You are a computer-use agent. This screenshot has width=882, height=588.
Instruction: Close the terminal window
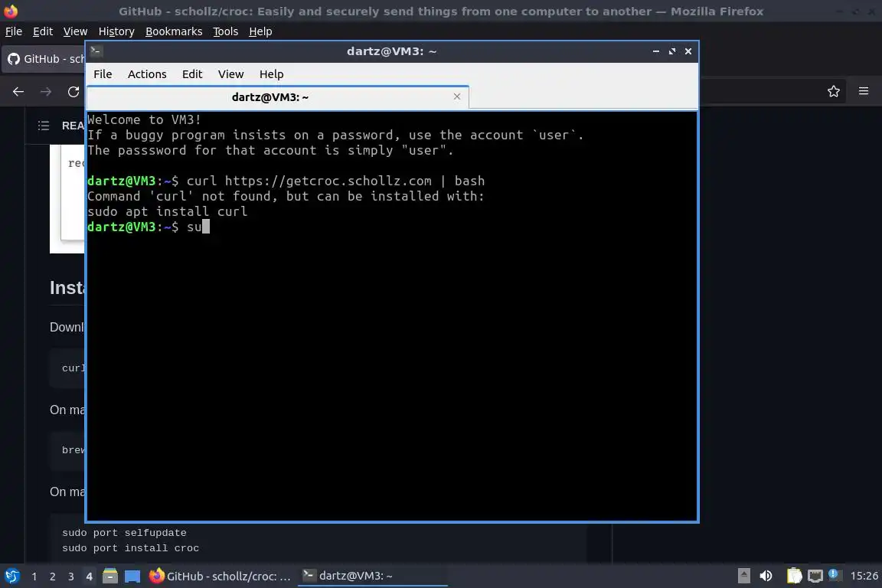[x=688, y=51]
